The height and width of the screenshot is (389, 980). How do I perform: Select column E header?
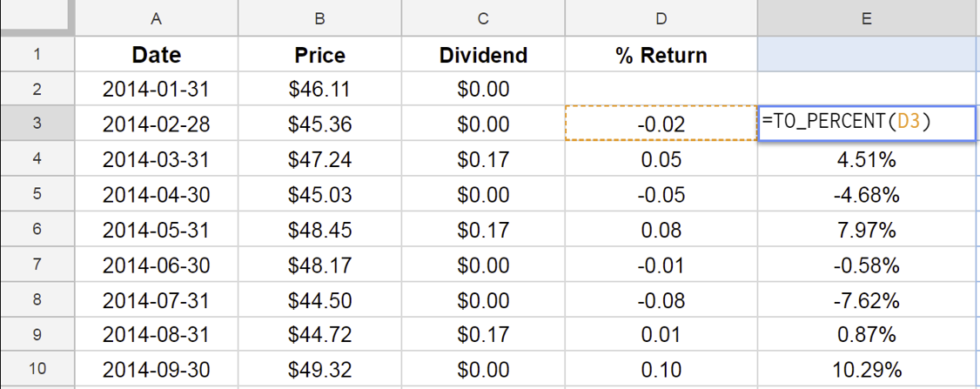click(869, 19)
